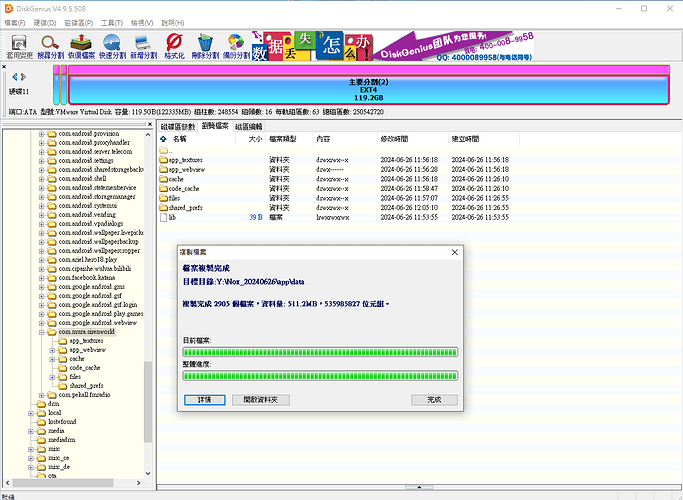
Task: Select the lib file entry in file list
Action: coord(168,217)
